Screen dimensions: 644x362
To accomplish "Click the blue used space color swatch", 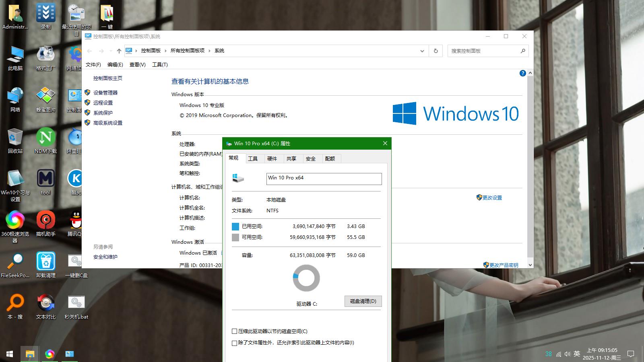I will point(235,226).
